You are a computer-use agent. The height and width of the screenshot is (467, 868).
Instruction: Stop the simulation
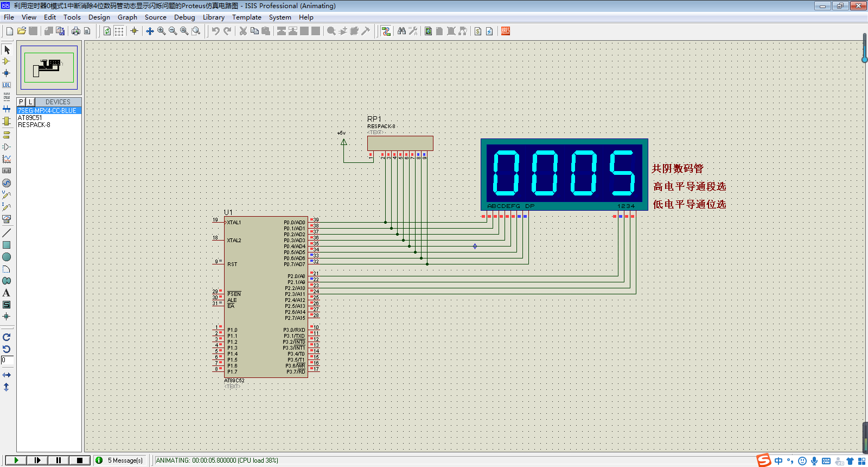pyautogui.click(x=80, y=460)
